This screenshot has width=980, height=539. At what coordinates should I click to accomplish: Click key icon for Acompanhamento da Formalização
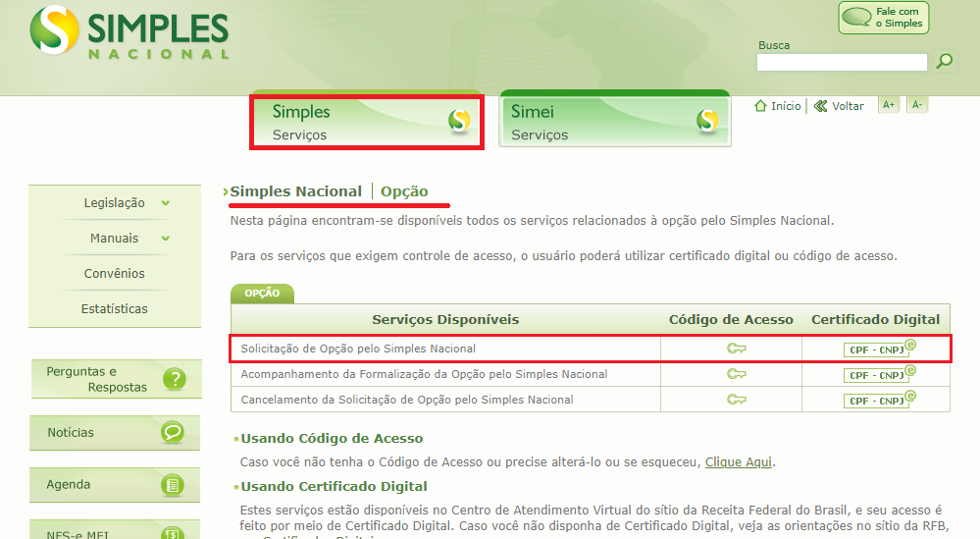(x=737, y=374)
